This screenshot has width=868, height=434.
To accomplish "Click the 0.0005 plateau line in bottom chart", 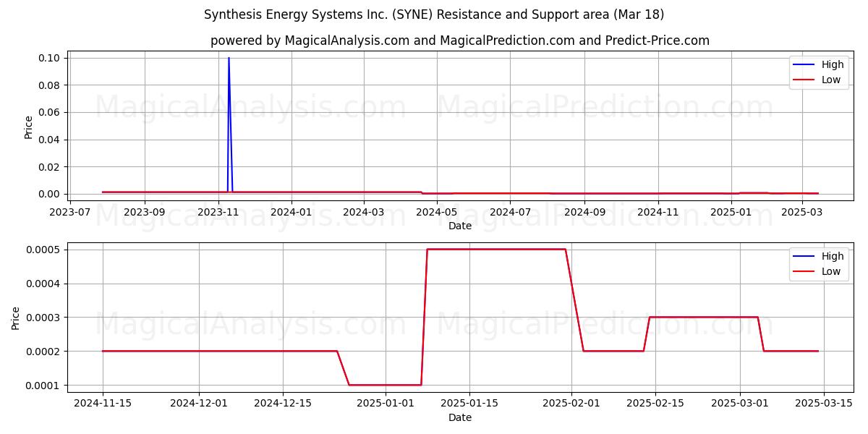I will click(x=496, y=249).
